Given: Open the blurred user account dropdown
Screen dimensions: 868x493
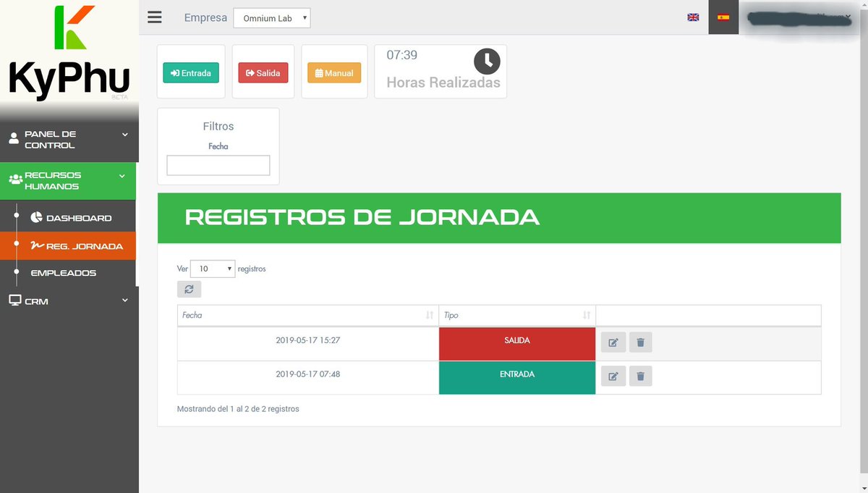Looking at the screenshot, I should tap(800, 17).
